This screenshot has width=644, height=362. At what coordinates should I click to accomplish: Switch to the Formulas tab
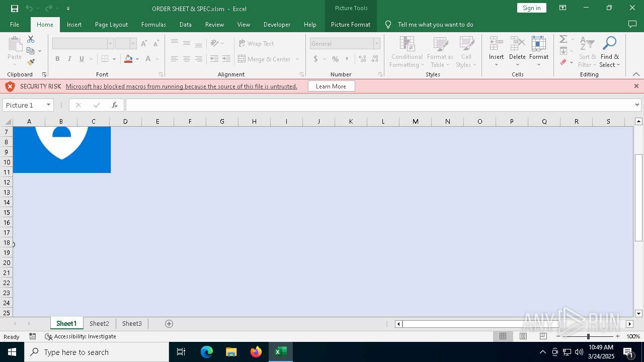[153, 24]
